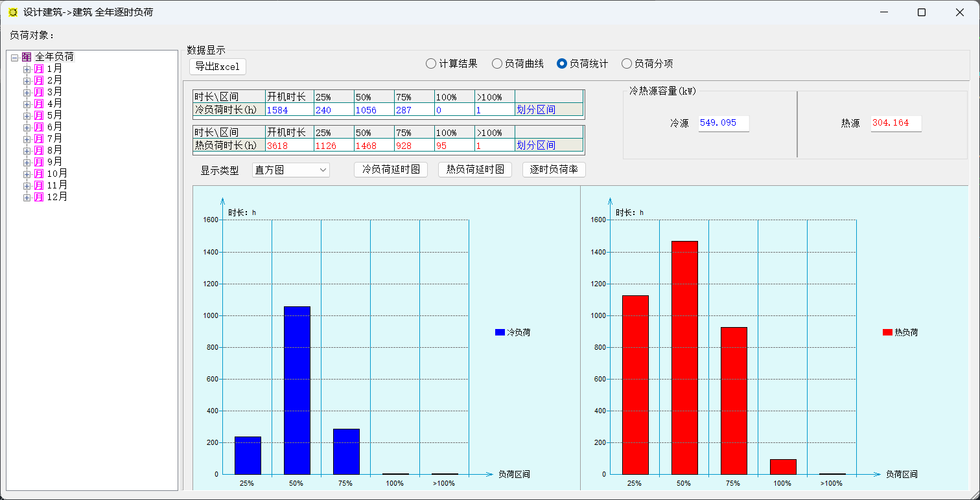Click the 全年负荷 root node icon
Viewport: 980px width, 500px height.
coord(27,57)
